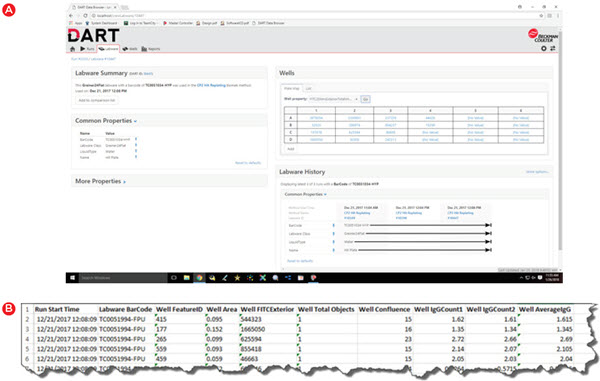The width and height of the screenshot is (600, 381).
Task: Click the pin icon beside BarCode property
Action: [x=136, y=139]
